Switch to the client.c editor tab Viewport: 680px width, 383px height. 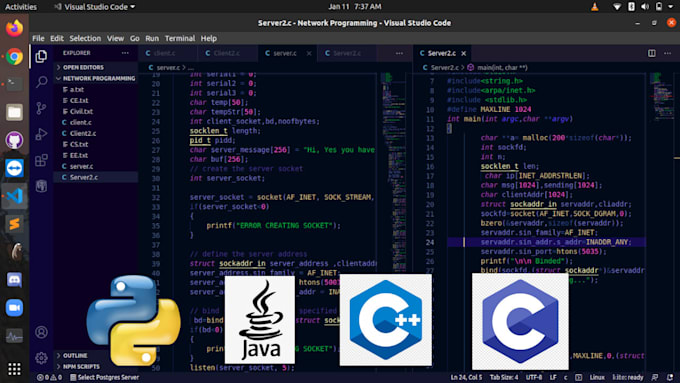coord(168,53)
